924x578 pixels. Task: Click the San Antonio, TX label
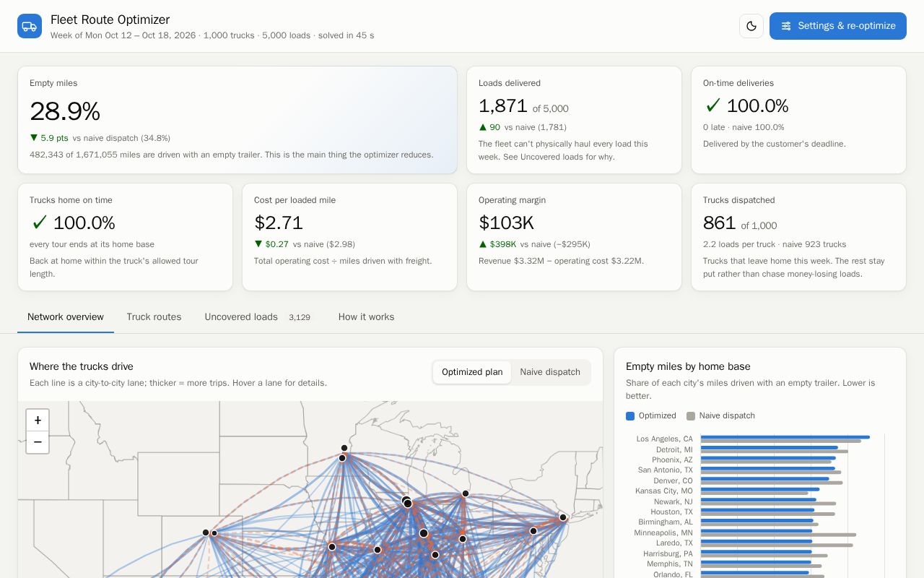[x=665, y=470]
